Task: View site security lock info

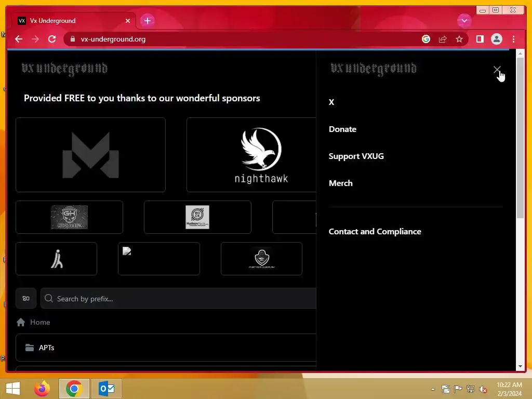Action: pos(72,39)
